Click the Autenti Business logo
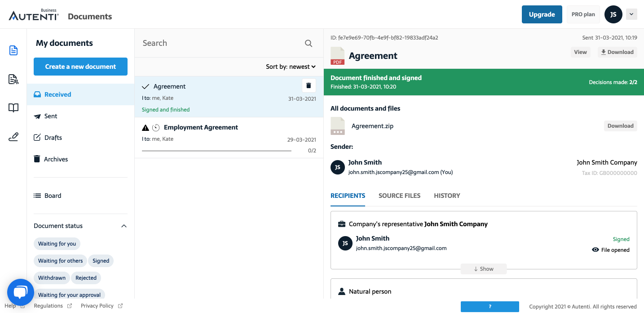 pyautogui.click(x=34, y=15)
